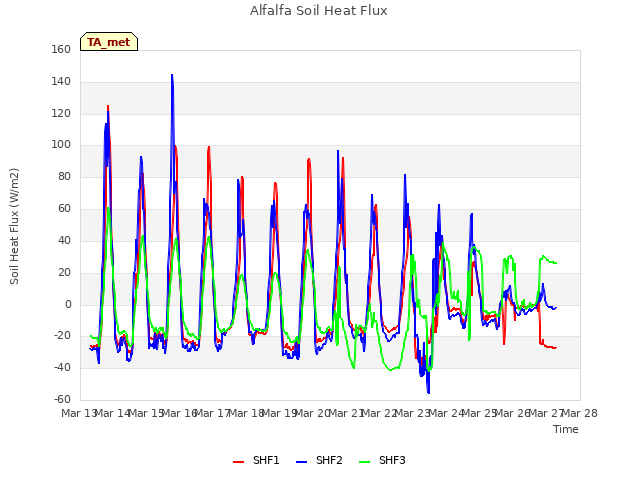Image resolution: width=640 pixels, height=480 pixels.
Task: Click the Mar 13 x-axis label
Action: [x=78, y=413]
